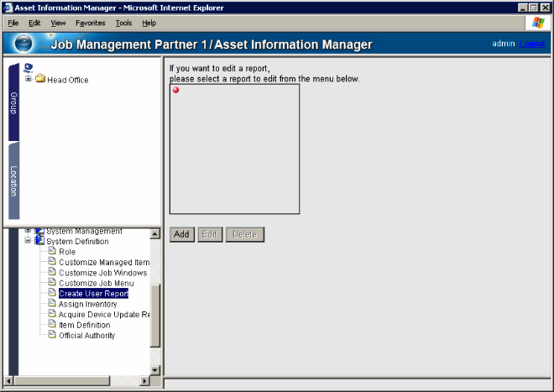This screenshot has width=554, height=392.
Task: Click the Internet Explorer title bar icon
Action: tap(8, 8)
